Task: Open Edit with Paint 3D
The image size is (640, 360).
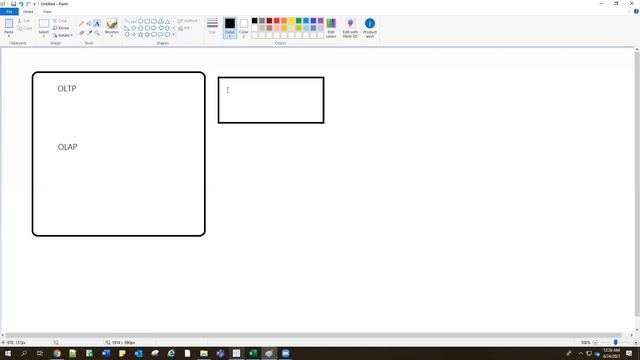Action: (350, 28)
